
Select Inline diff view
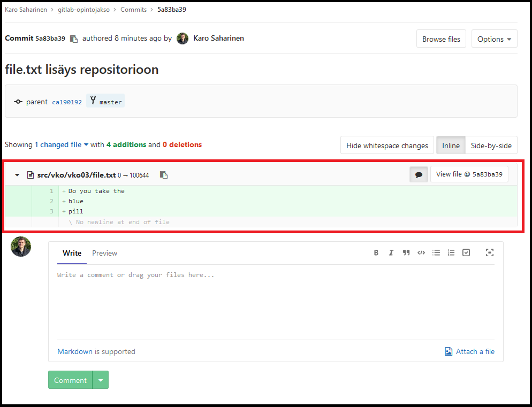pyautogui.click(x=451, y=145)
